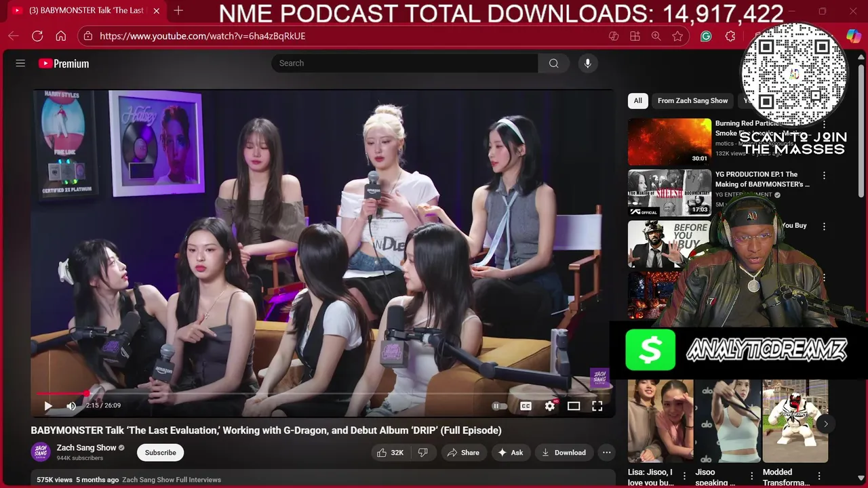Open options for the Burning Red Particles video

click(x=825, y=125)
